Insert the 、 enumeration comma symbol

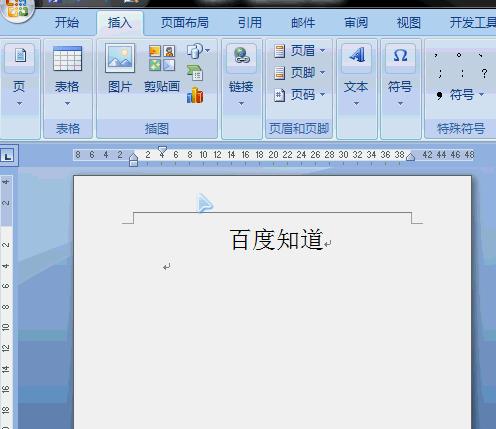click(480, 55)
